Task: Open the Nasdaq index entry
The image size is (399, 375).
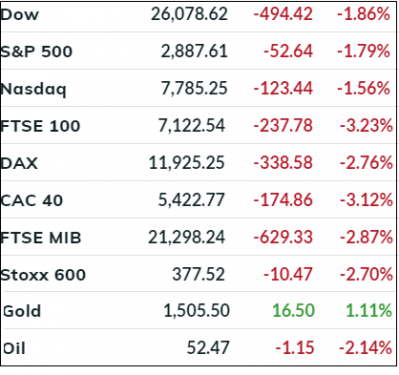Action: click(33, 89)
